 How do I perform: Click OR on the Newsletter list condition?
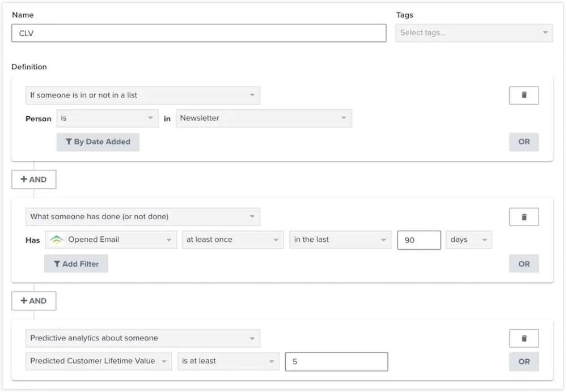(x=523, y=142)
